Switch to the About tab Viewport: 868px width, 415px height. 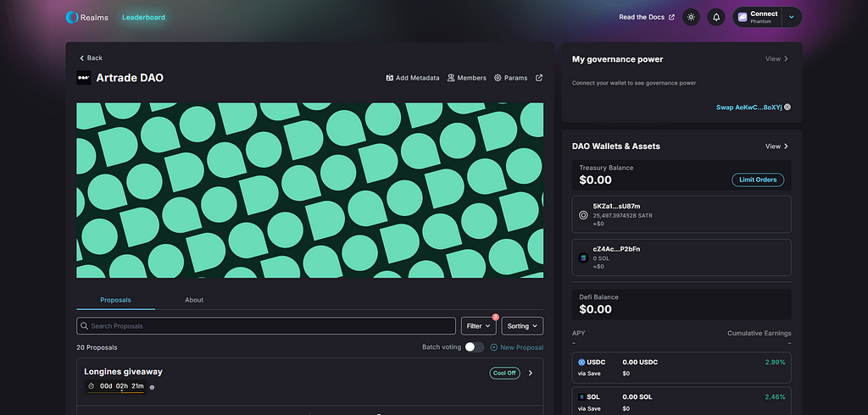tap(194, 300)
